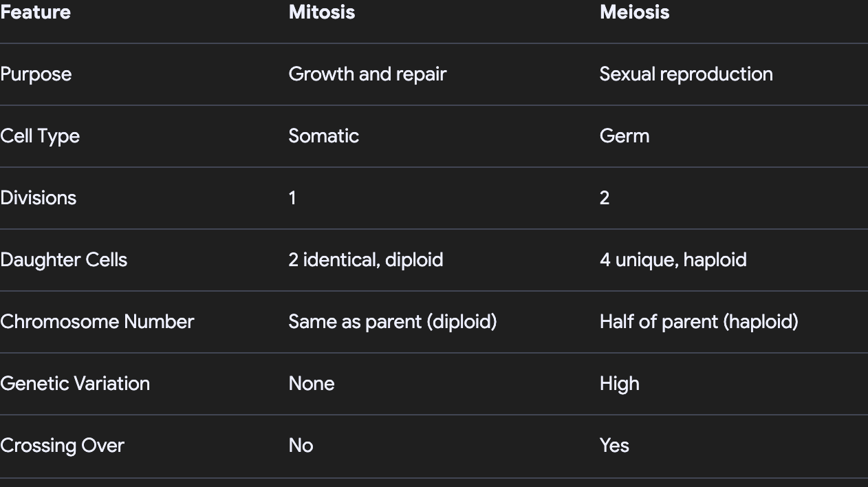This screenshot has height=487, width=868.
Task: Select the Divisions row label
Action: (x=39, y=198)
